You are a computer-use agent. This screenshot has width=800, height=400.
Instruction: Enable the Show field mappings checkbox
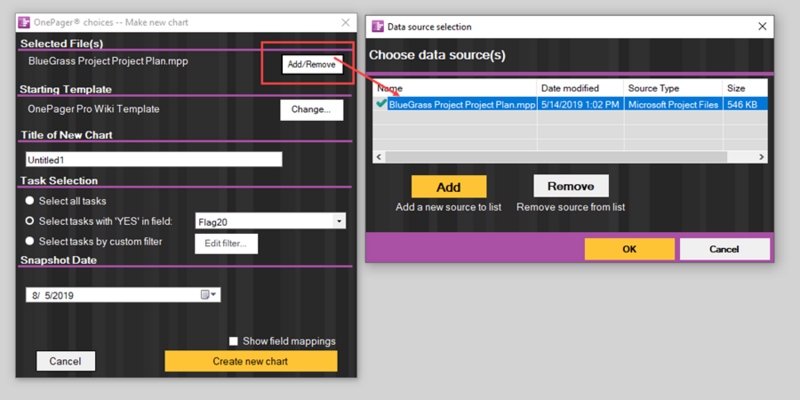(233, 341)
